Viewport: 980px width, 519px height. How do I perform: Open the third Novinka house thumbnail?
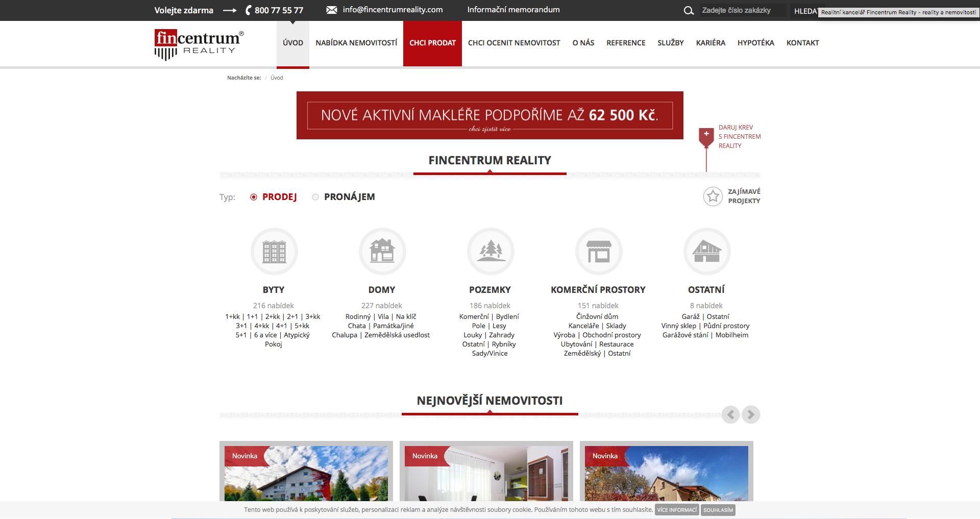[x=667, y=473]
